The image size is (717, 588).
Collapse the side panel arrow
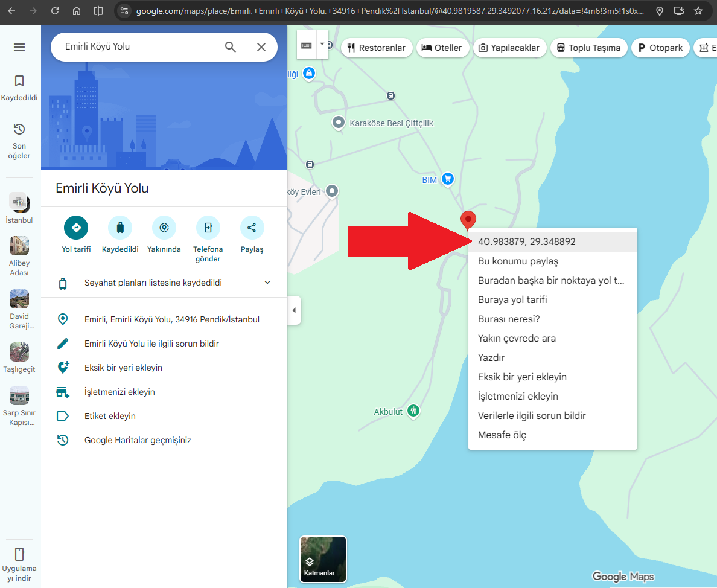pos(294,310)
